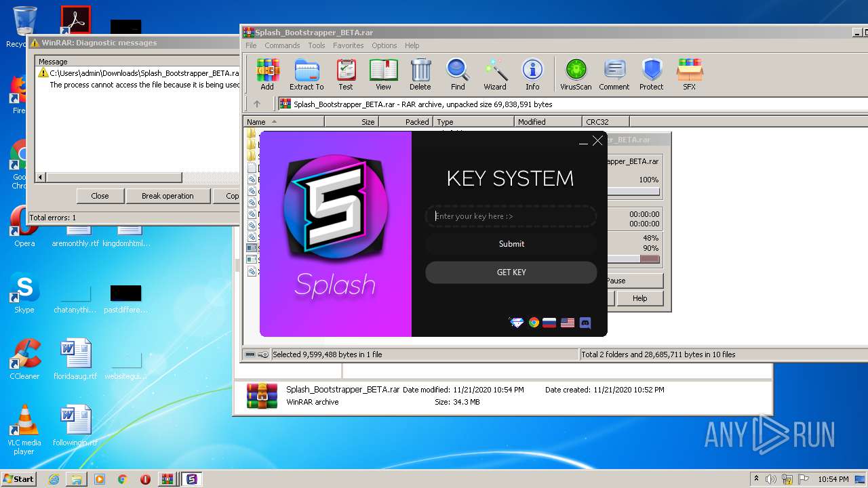The width and height of the screenshot is (868, 488).
Task: Select the file access error message row
Action: 138,79
